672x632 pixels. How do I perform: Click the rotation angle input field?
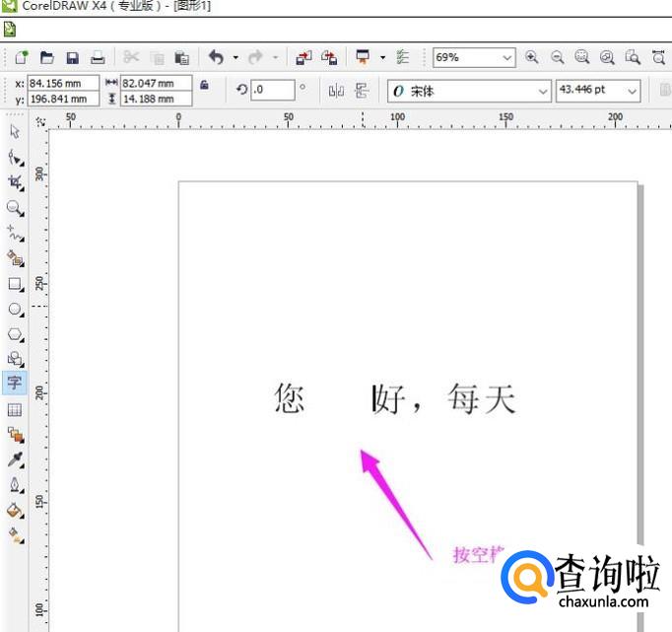[272, 91]
